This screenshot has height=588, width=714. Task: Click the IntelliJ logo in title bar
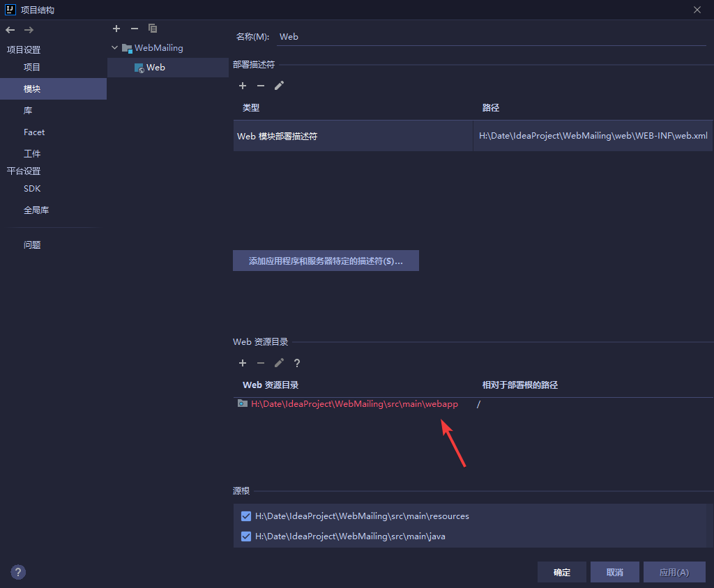(10, 10)
